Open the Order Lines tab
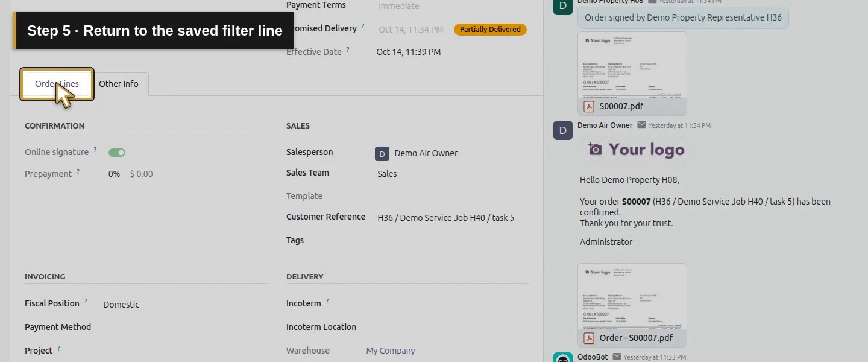The height and width of the screenshot is (362, 868). pyautogui.click(x=57, y=84)
